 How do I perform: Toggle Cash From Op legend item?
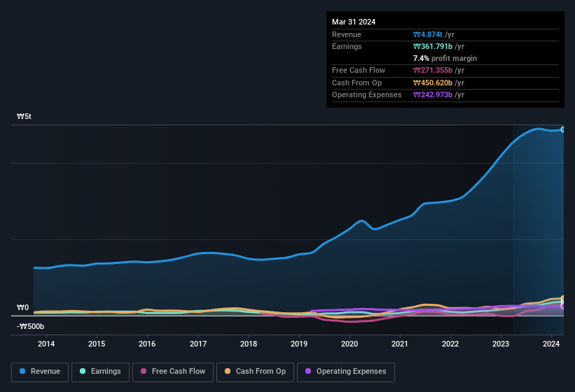[x=254, y=372]
